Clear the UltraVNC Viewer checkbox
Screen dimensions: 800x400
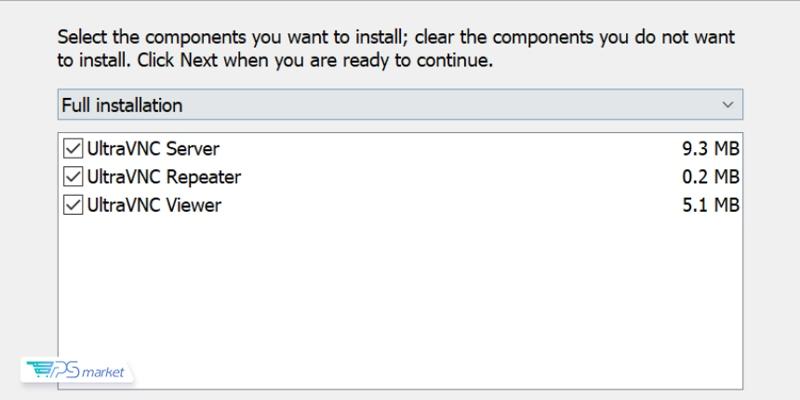[73, 205]
